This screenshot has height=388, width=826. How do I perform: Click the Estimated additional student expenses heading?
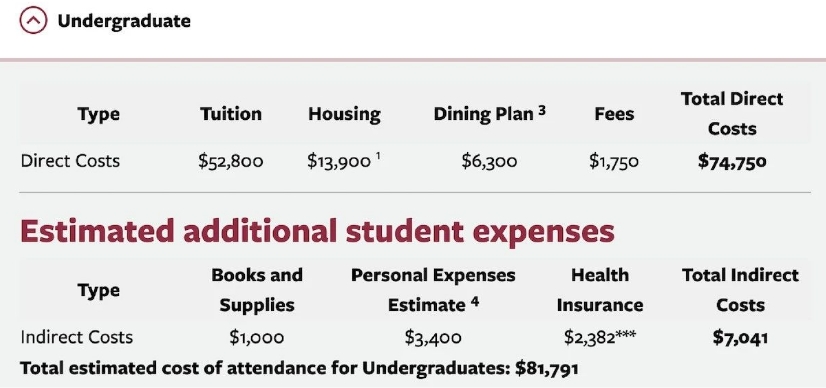tap(317, 231)
